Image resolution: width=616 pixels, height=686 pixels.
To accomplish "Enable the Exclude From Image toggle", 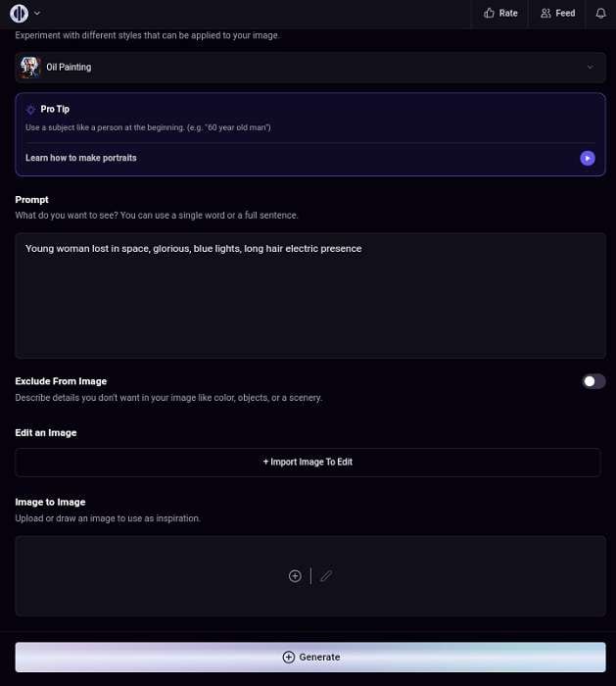I will coord(593,381).
